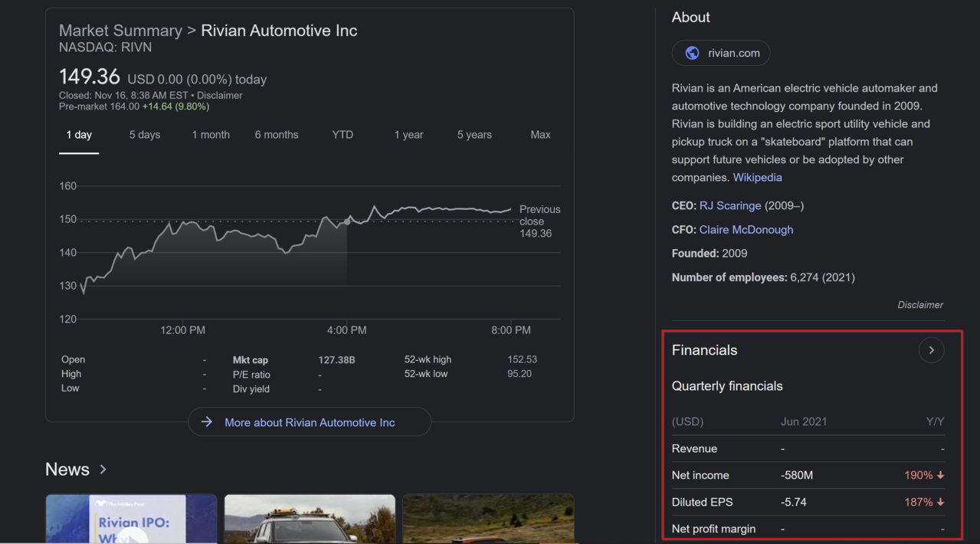Click the 52-wk high value 152.53
Viewport: 980px width, 544px height.
point(523,359)
